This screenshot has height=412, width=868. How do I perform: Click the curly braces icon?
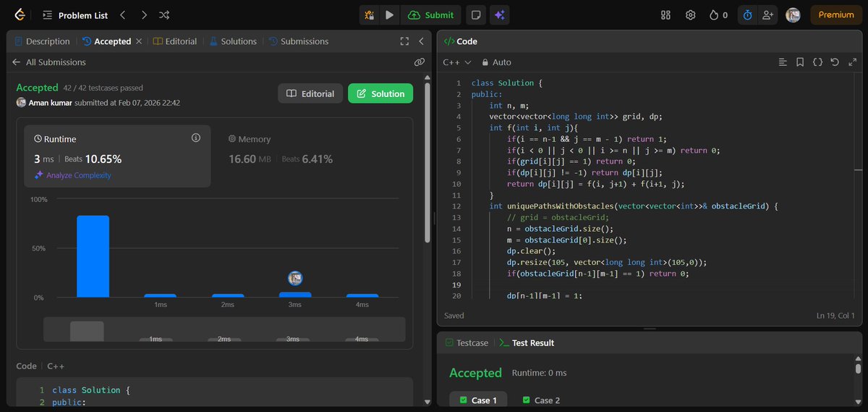(817, 62)
